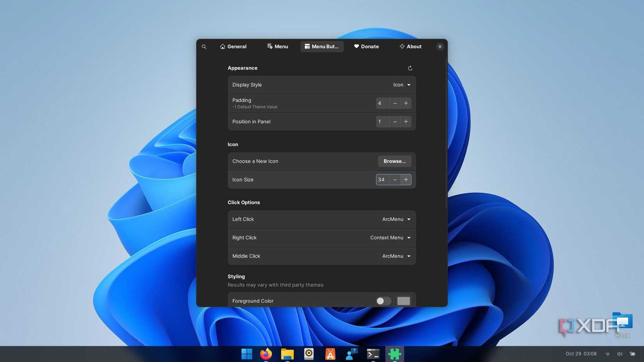Screen dimensions: 644x362
Task: Open the About tab
Action: [x=410, y=46]
